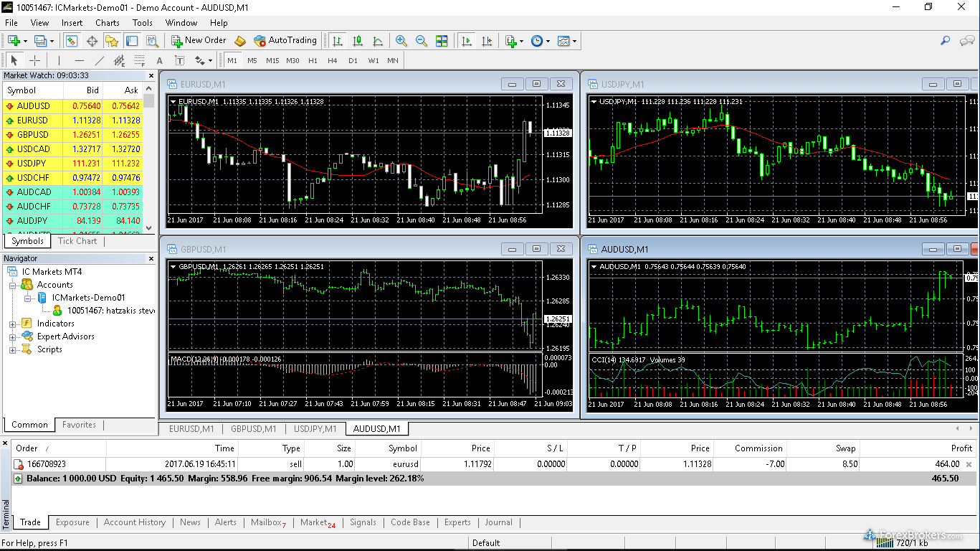Image resolution: width=980 pixels, height=551 pixels.
Task: Switch timeframe to H1
Action: coord(313,60)
